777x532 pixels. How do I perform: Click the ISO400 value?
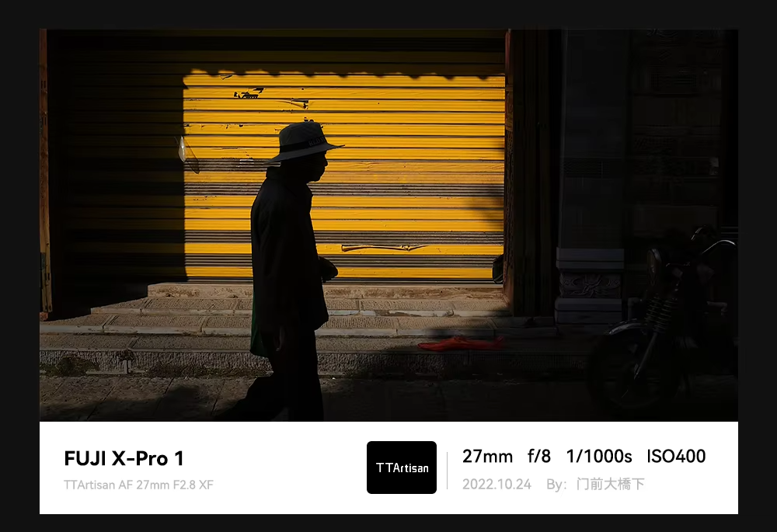coord(677,456)
